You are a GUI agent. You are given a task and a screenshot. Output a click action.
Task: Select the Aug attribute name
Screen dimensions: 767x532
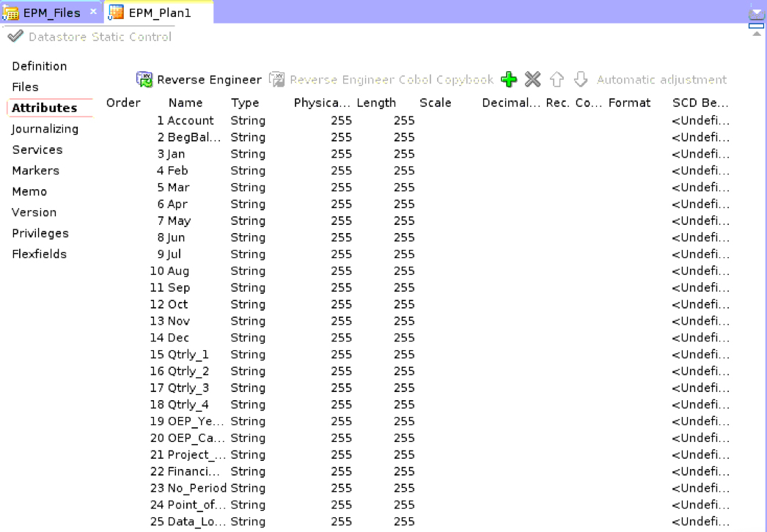pos(178,271)
